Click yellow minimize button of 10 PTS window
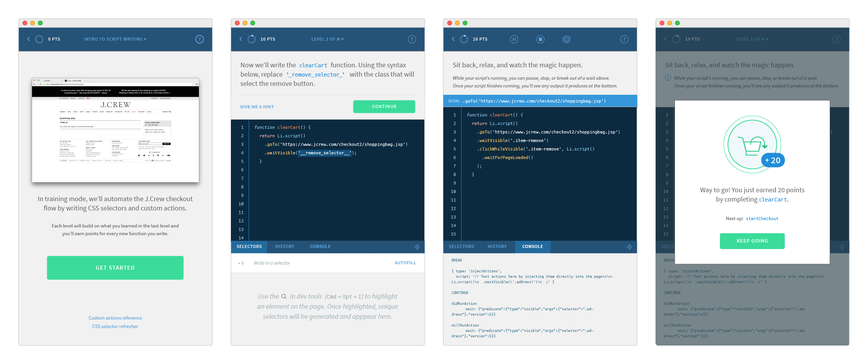Image resolution: width=868 pixels, height=364 pixels. click(x=245, y=23)
